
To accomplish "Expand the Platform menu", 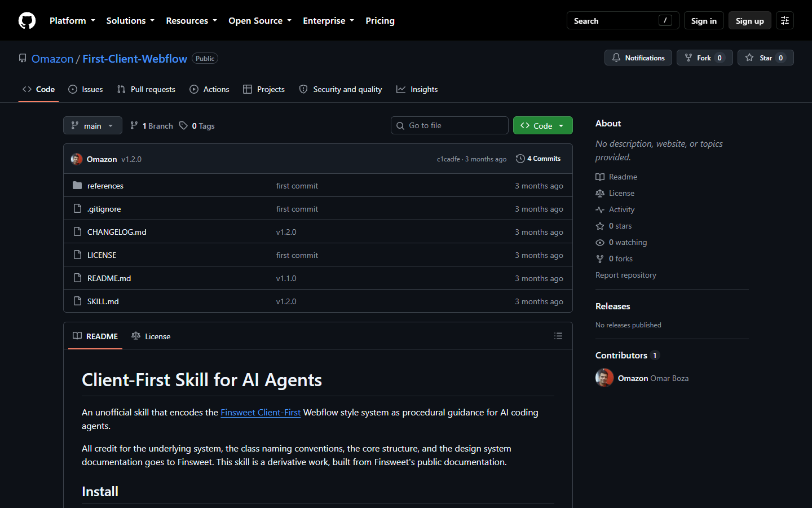I will point(72,20).
